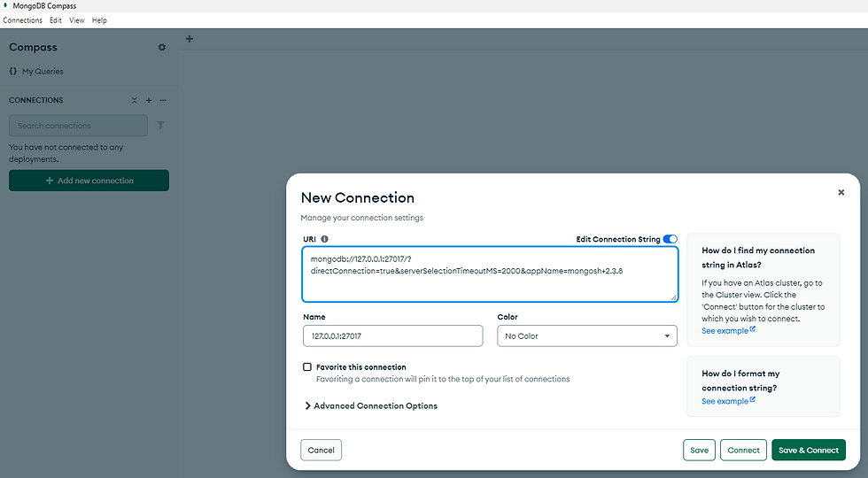The image size is (868, 478).
Task: Collapse all connections icon in sidebar
Action: (135, 101)
